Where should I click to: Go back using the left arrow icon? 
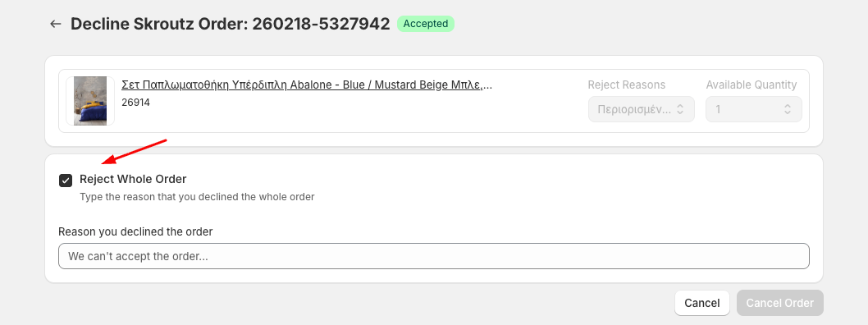(55, 24)
